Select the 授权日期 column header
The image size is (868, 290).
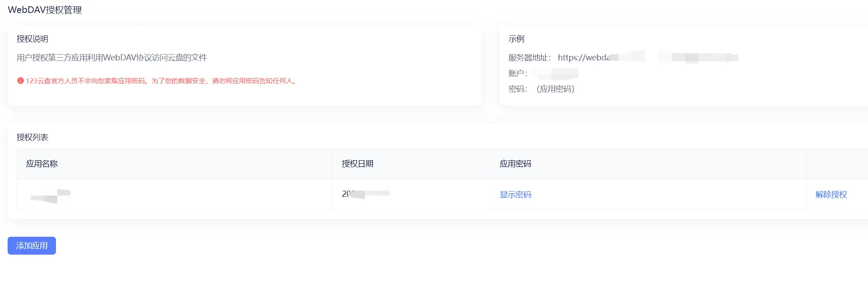[357, 164]
